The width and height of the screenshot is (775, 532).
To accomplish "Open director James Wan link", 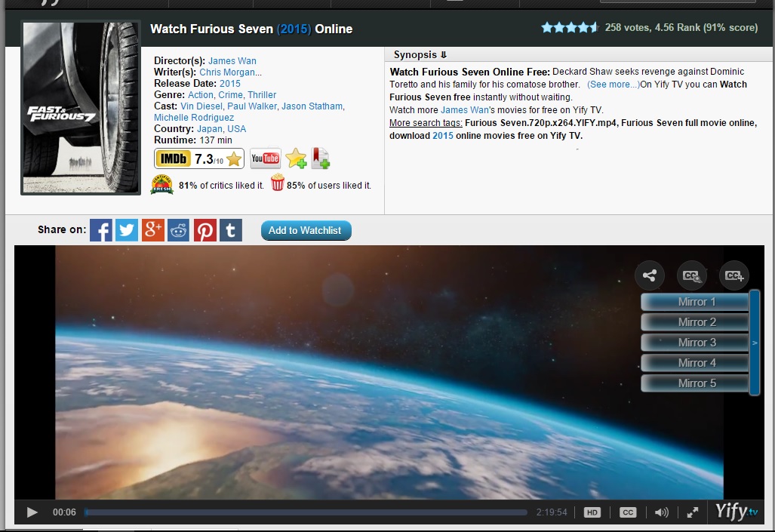I will [232, 61].
